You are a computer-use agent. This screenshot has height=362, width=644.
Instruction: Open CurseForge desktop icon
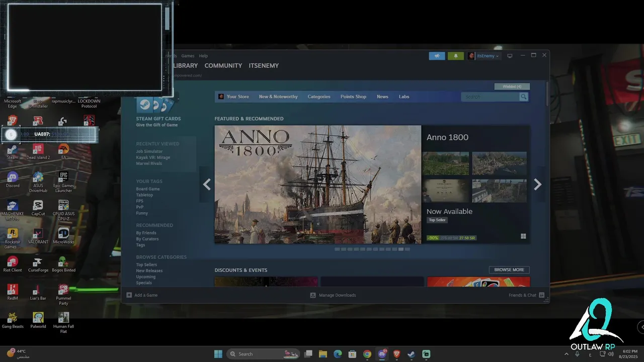38,264
